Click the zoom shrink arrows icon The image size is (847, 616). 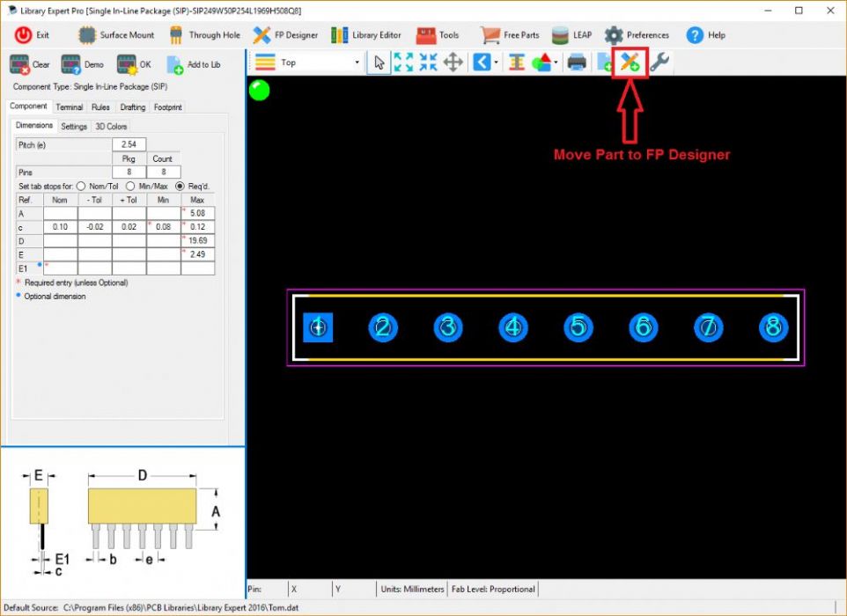point(428,62)
